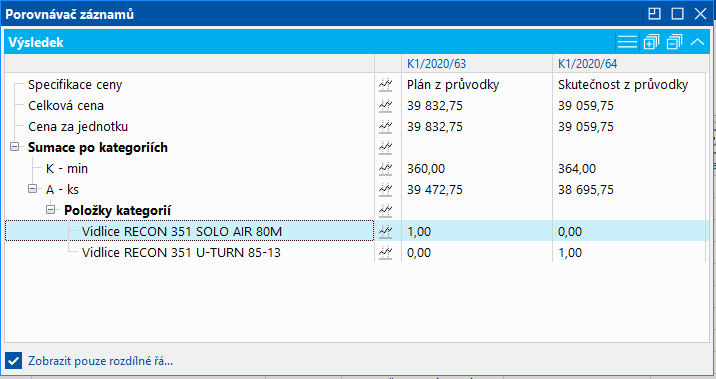The height and width of the screenshot is (379, 716).
Task: Collapse all rows with minus icon
Action: [674, 42]
